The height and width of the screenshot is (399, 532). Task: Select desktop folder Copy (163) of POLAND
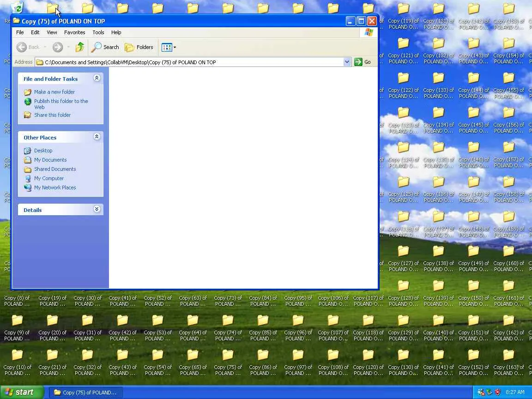click(x=508, y=363)
